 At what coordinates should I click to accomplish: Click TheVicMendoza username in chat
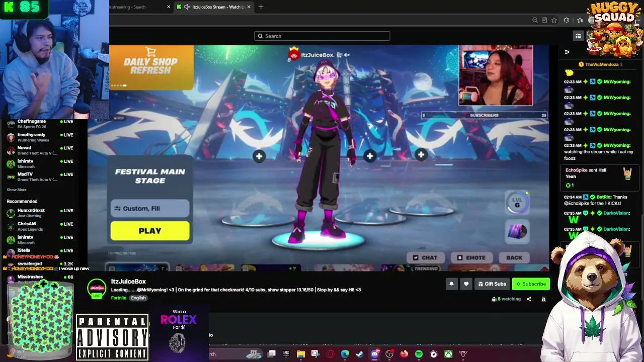tap(602, 64)
